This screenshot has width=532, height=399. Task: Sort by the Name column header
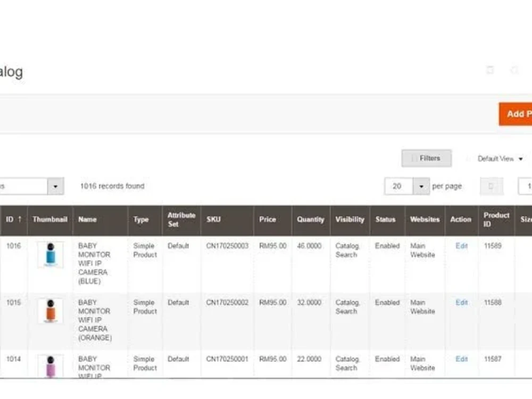coord(101,220)
